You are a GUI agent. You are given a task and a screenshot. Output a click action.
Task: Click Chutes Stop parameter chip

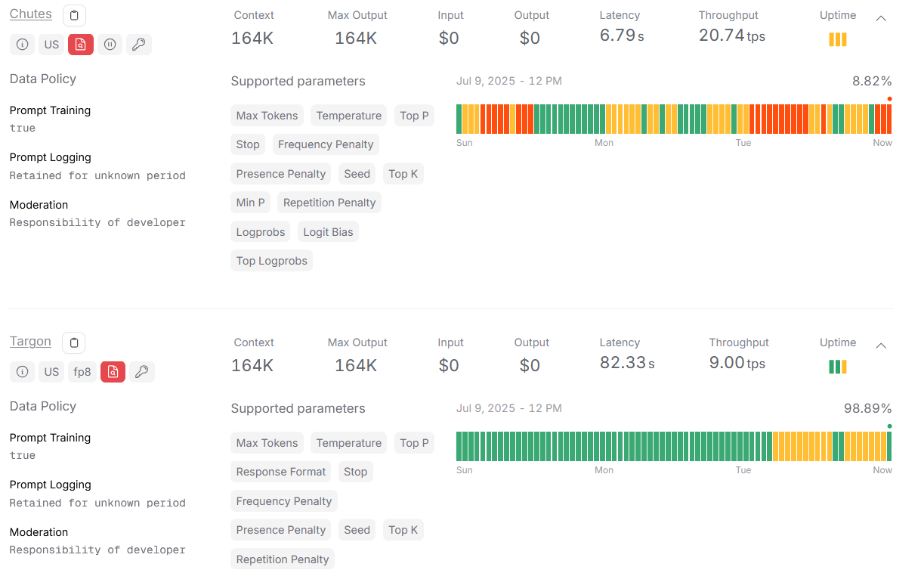coord(248,144)
